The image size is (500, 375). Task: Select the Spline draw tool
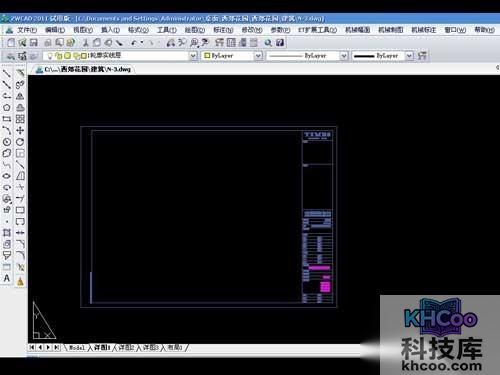7,165
